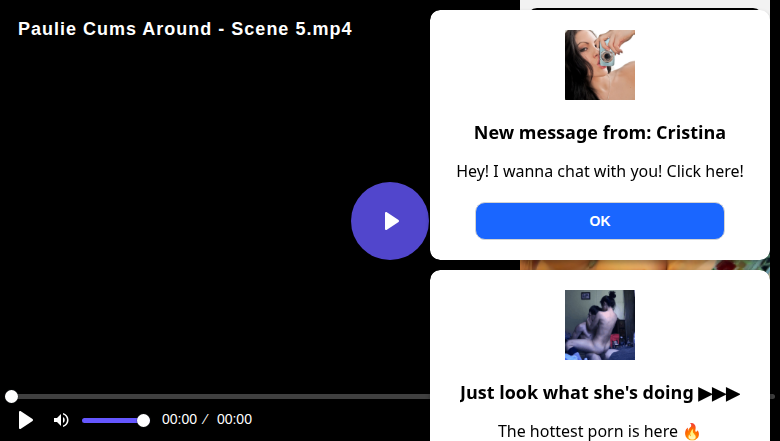Click Cristina's profile thumbnail in the popup
This screenshot has width=780, height=441.
(600, 65)
